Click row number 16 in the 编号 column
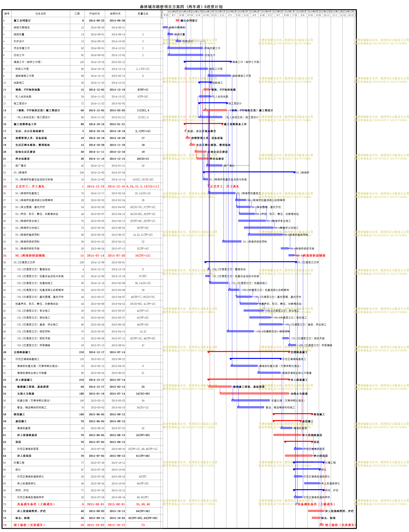Viewport: 409px width, 532px height. [5, 124]
